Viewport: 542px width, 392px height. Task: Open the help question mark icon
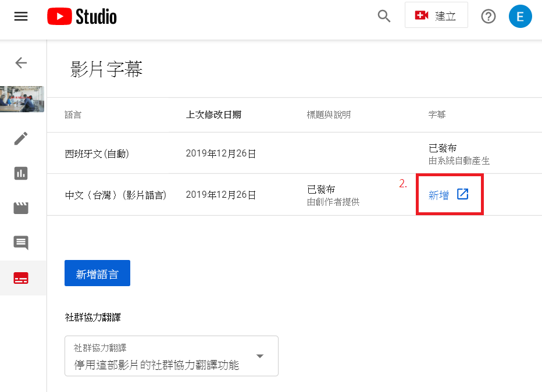pyautogui.click(x=488, y=16)
